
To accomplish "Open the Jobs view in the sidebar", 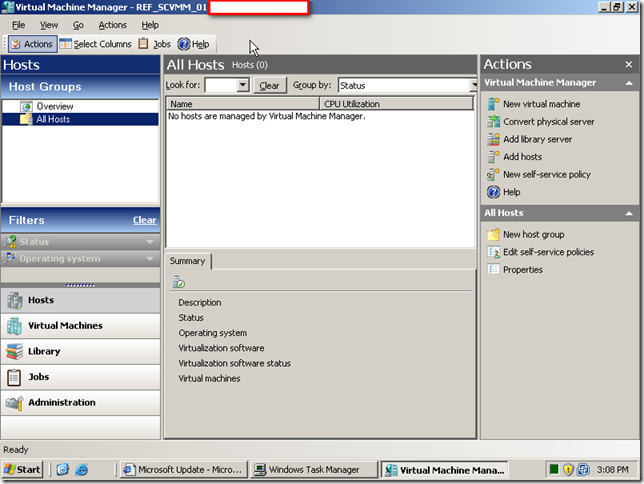I will click(x=80, y=377).
